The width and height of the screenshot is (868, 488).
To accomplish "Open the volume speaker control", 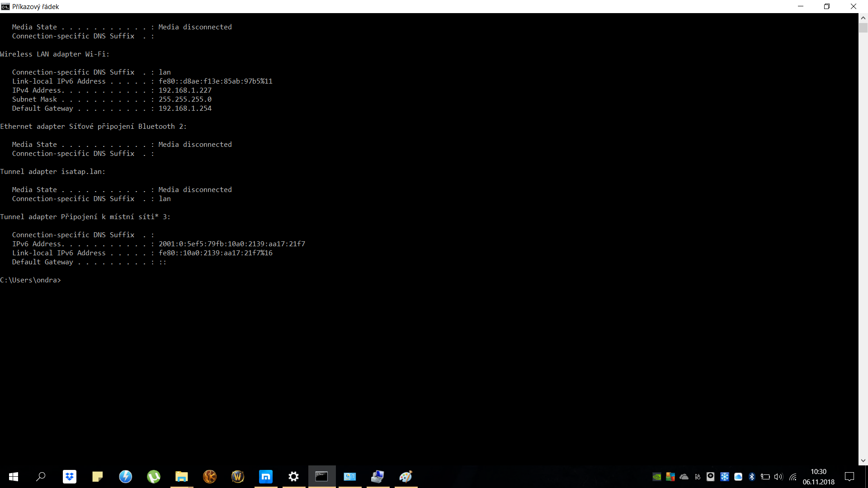I will tap(778, 477).
